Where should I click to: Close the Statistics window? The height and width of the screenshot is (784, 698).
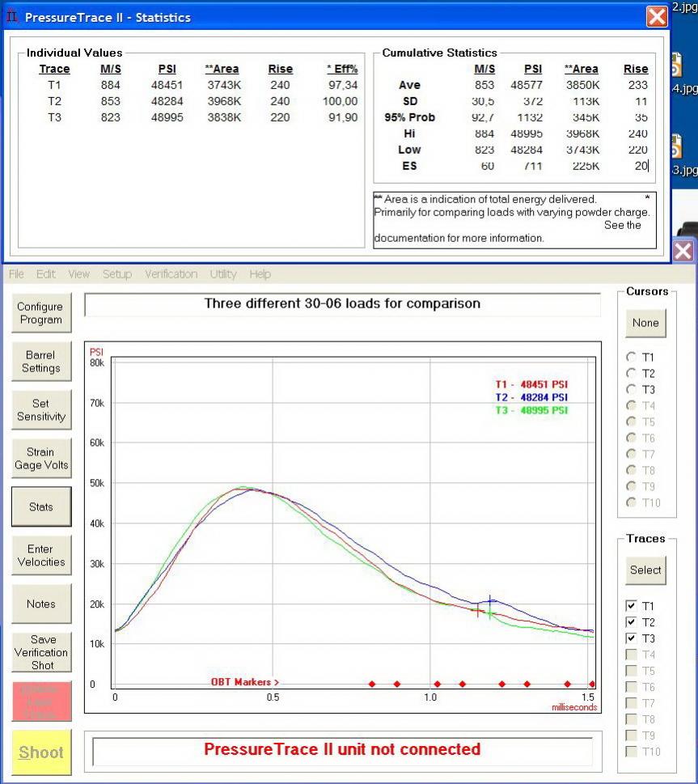[x=657, y=16]
